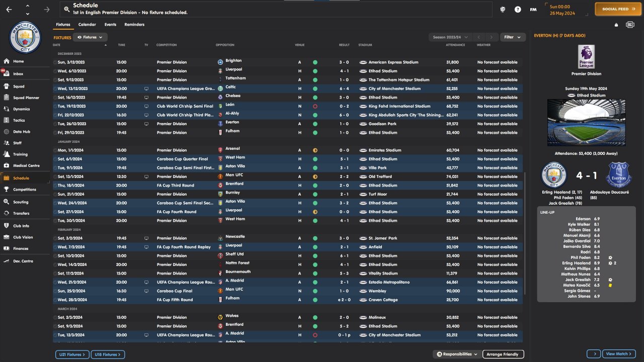This screenshot has height=362, width=644.
Task: Select the Brighton fixture row
Action: click(x=287, y=62)
